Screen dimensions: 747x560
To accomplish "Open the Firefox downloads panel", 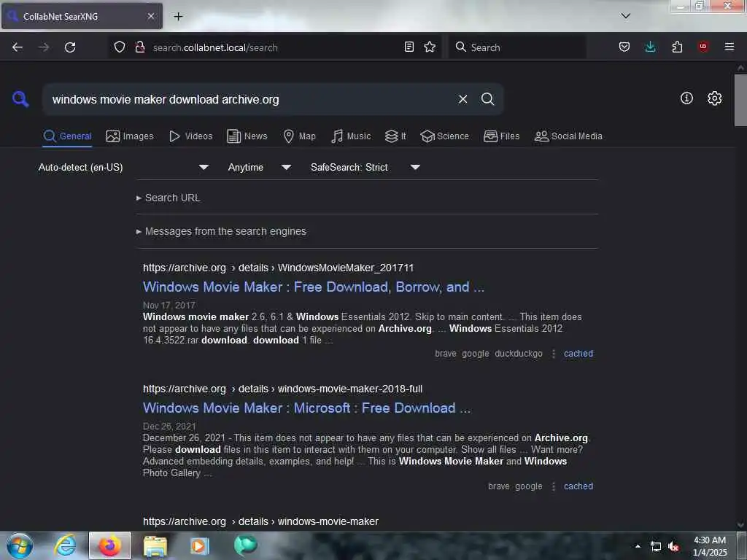I will 650,47.
